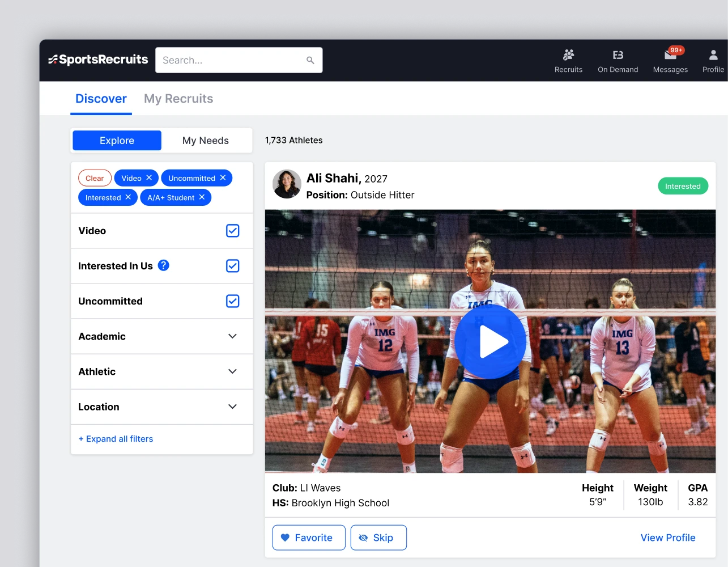728x567 pixels.
Task: Expand the Athletic filter section
Action: coord(161,371)
